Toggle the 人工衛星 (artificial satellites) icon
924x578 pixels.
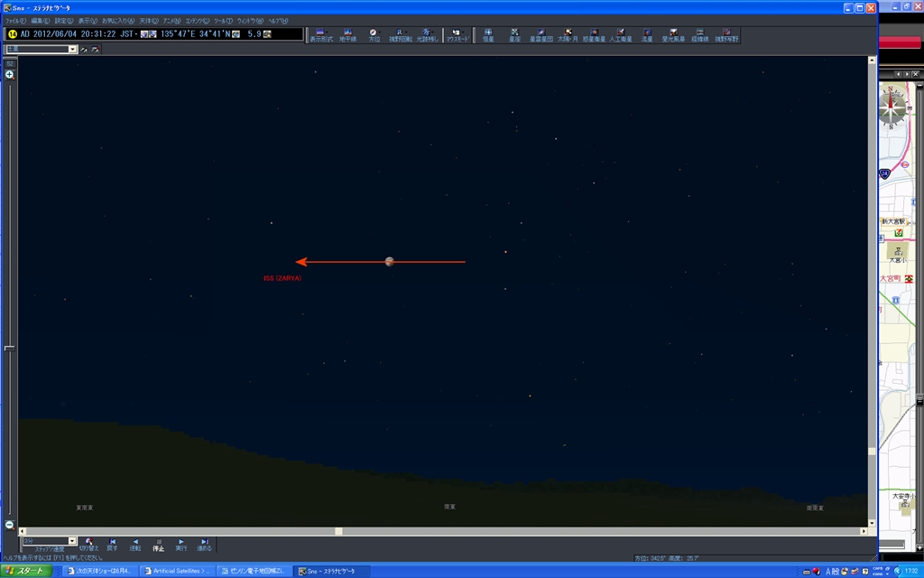(x=621, y=34)
